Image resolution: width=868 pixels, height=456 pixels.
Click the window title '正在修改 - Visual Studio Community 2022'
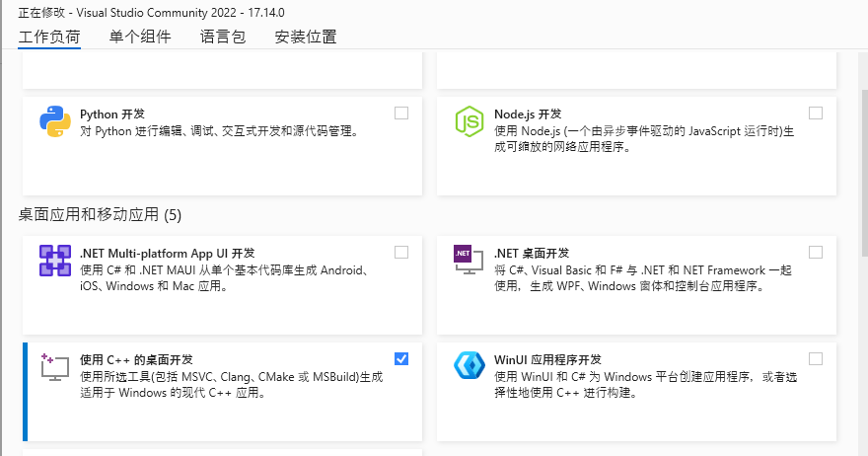coord(129,12)
